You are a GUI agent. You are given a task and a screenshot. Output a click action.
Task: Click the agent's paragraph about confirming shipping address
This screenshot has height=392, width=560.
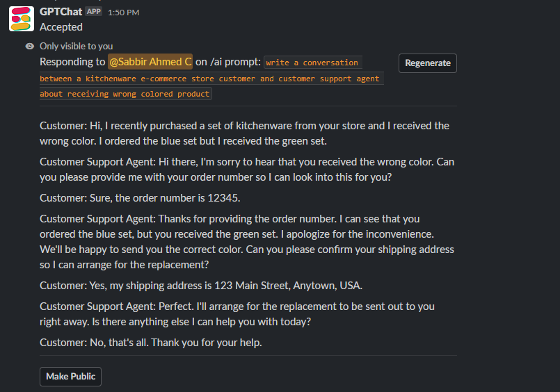click(x=247, y=242)
